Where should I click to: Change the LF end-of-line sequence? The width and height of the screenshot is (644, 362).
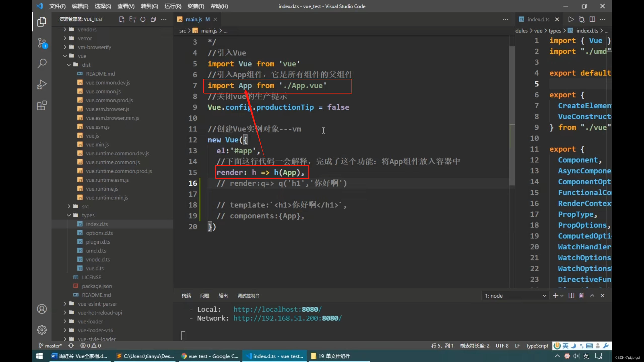pos(517,346)
